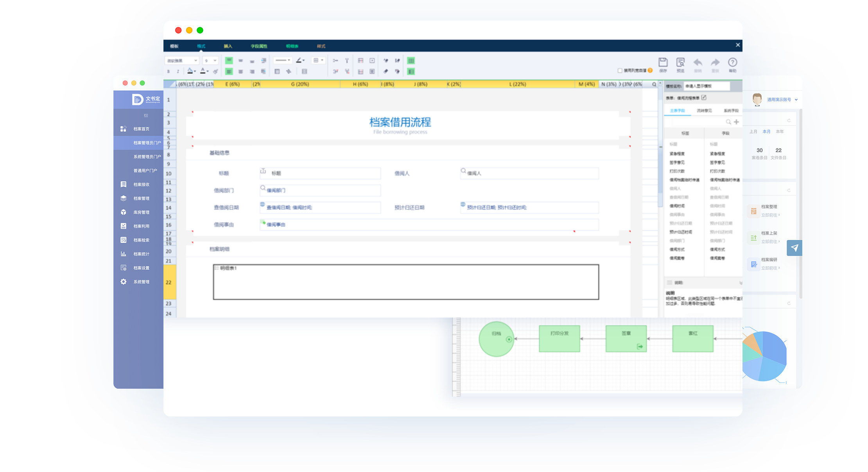Click the add field plus icon
868x472 pixels.
click(x=737, y=122)
